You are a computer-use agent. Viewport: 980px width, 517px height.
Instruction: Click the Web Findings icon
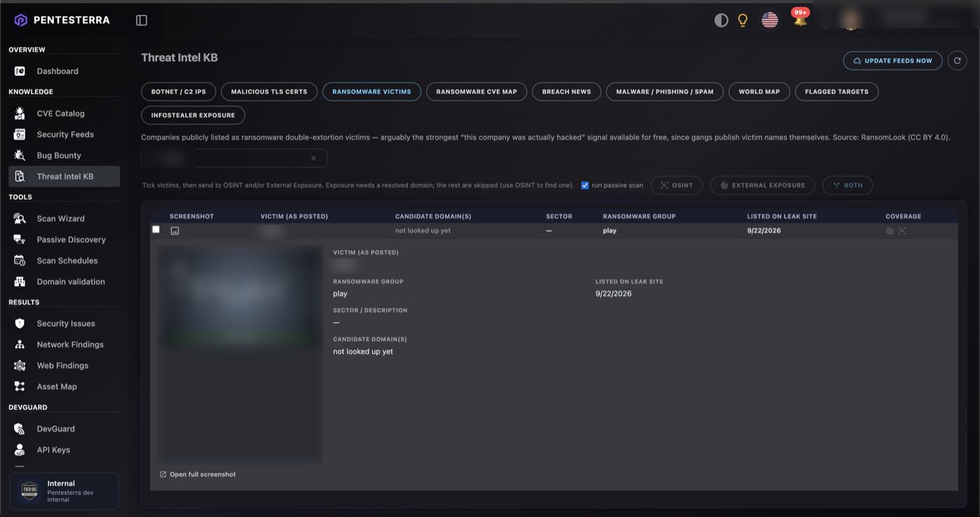[20, 366]
